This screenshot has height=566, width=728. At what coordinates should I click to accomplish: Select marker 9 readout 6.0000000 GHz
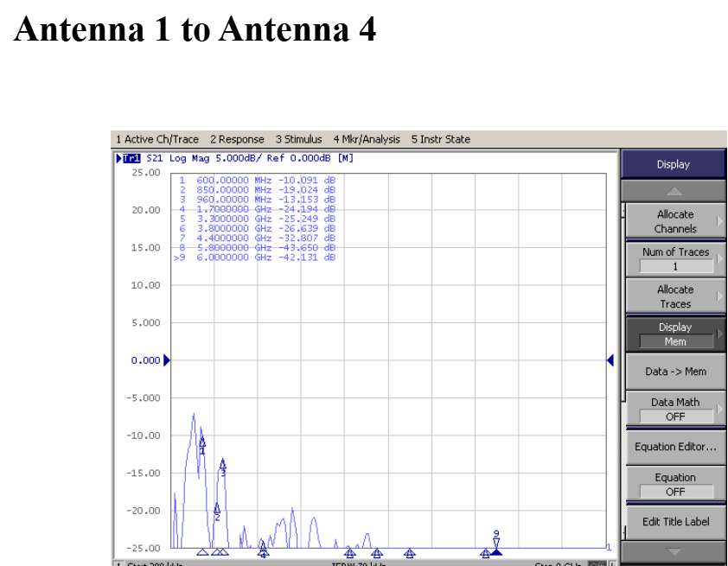[x=255, y=258]
